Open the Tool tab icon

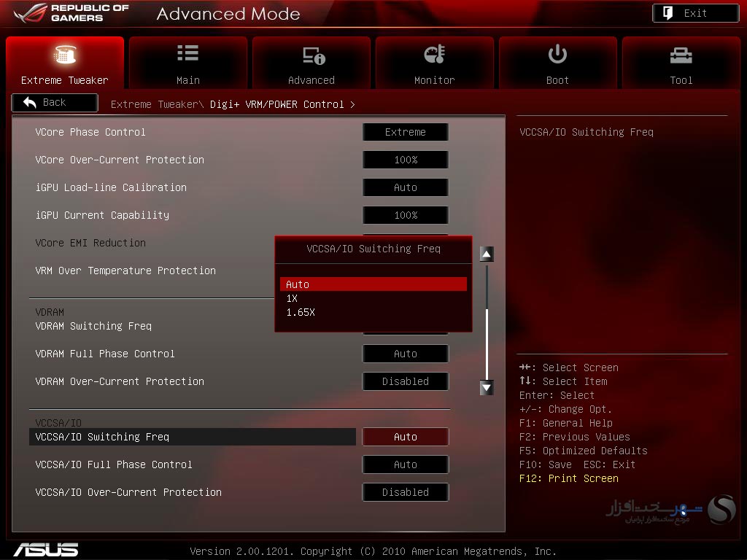(x=681, y=55)
